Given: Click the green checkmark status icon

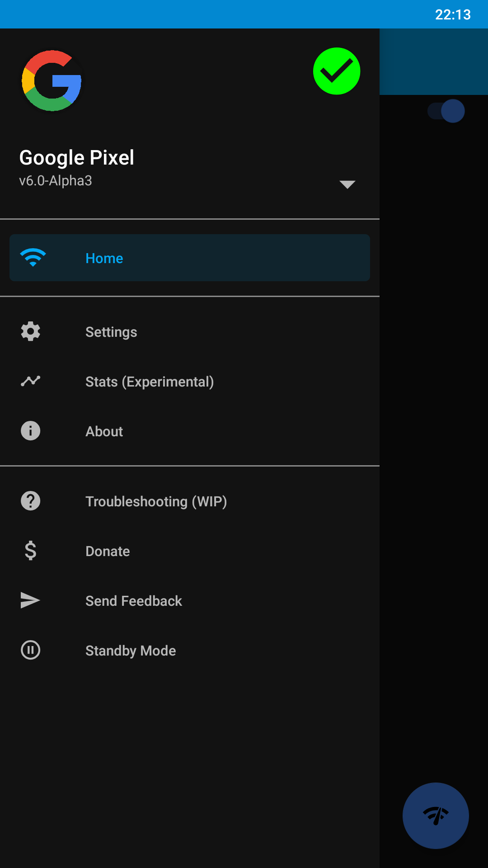Looking at the screenshot, I should coord(337,71).
